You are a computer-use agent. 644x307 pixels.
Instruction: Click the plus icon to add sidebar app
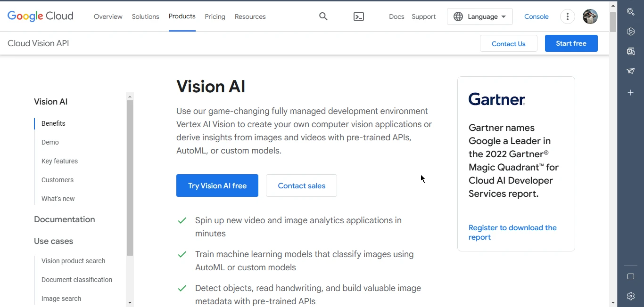pyautogui.click(x=630, y=93)
